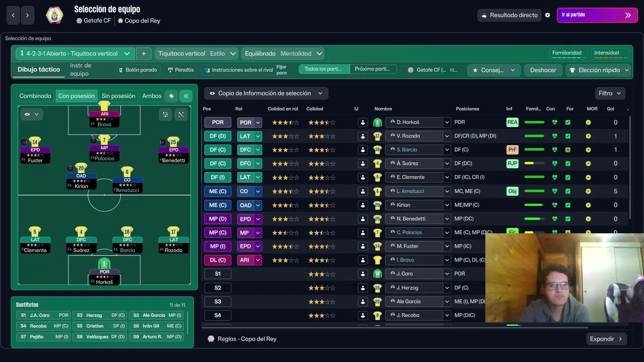Viewport: 644px width, 362px height.
Task: Open the eye visibility dropdown on the pitch
Action: tap(31, 115)
